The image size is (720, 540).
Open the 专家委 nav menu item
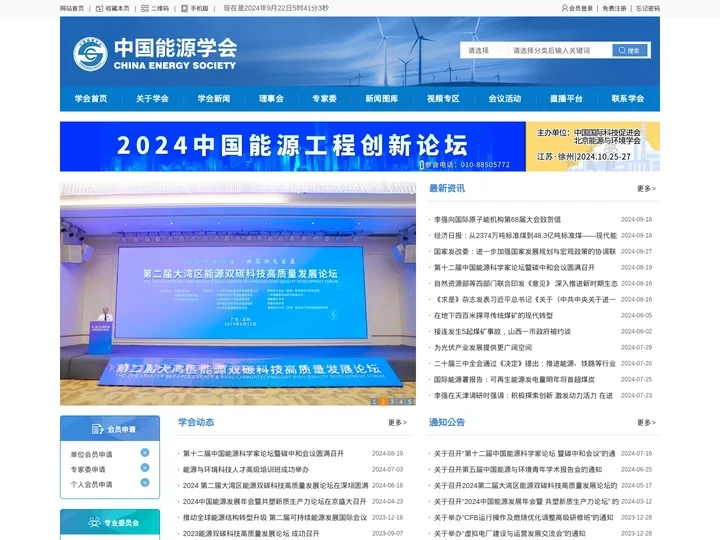(x=325, y=99)
